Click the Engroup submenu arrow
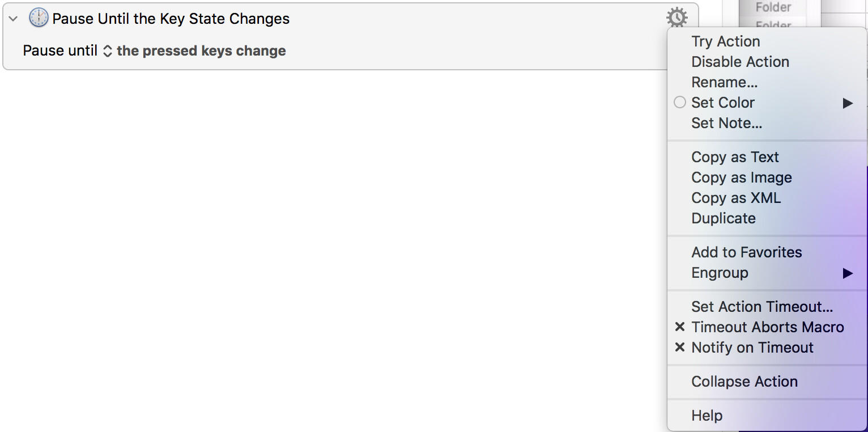 click(x=848, y=273)
